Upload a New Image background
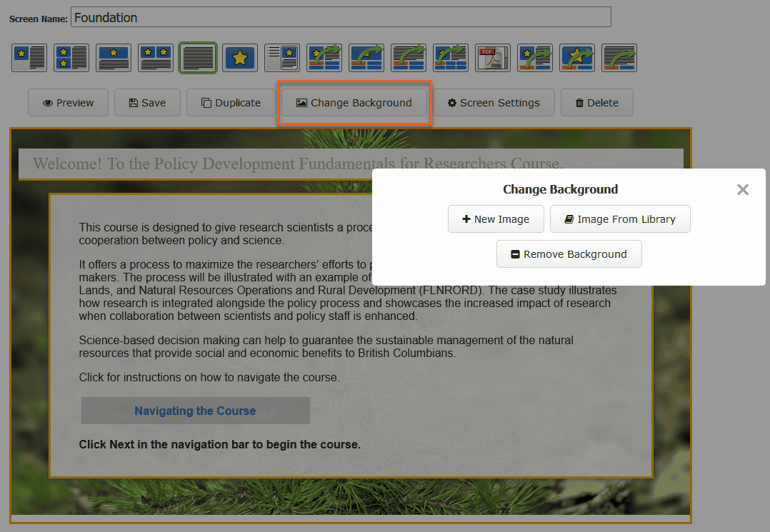The image size is (770, 532). 496,219
